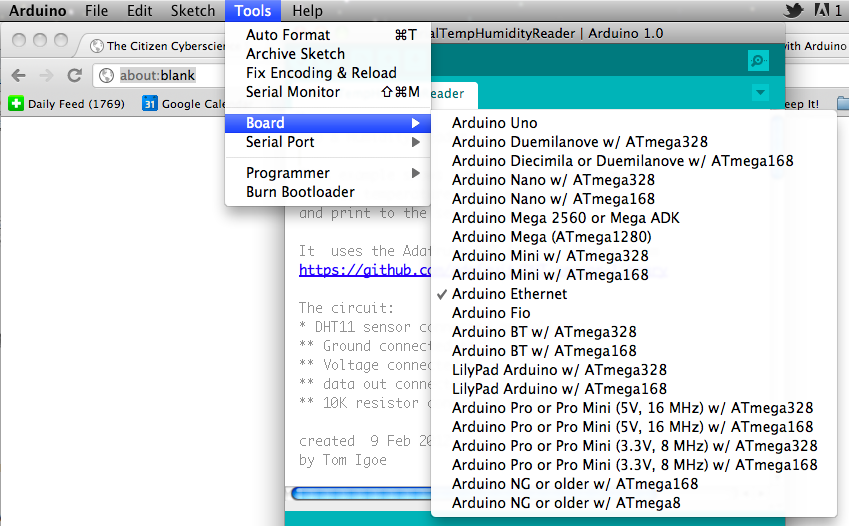The image size is (849, 526).
Task: Select Arduino BT w/ ATmega328
Action: 634,332
